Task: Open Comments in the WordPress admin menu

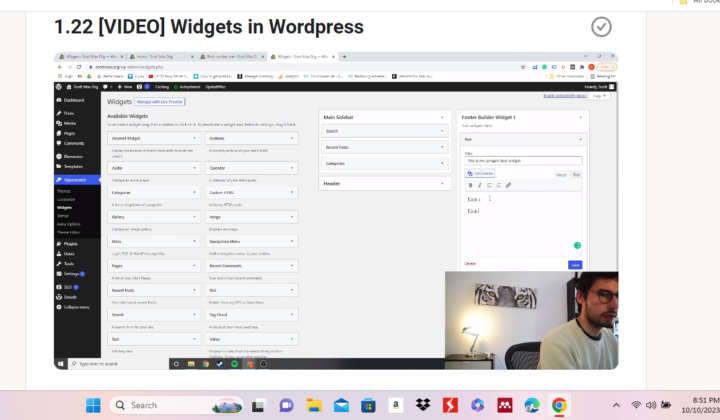Action: (73, 144)
